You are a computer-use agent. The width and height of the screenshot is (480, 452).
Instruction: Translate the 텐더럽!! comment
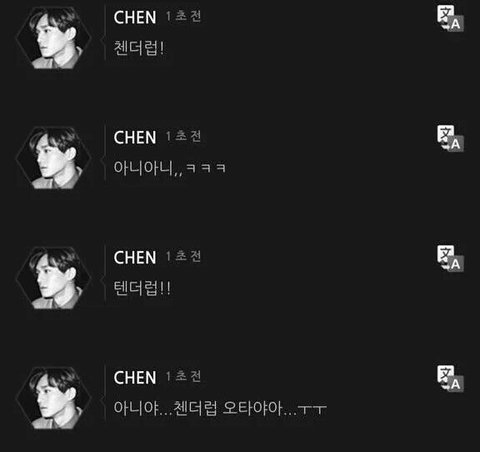point(450,259)
